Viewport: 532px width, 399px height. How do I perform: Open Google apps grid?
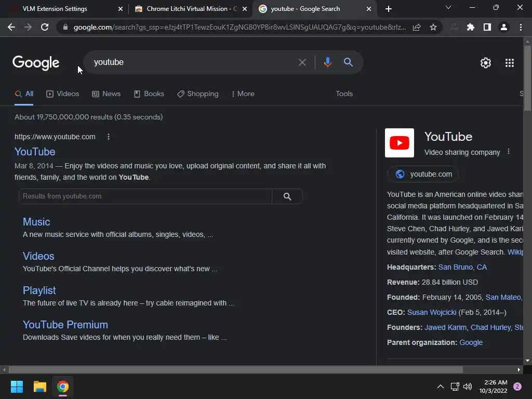[x=510, y=63]
